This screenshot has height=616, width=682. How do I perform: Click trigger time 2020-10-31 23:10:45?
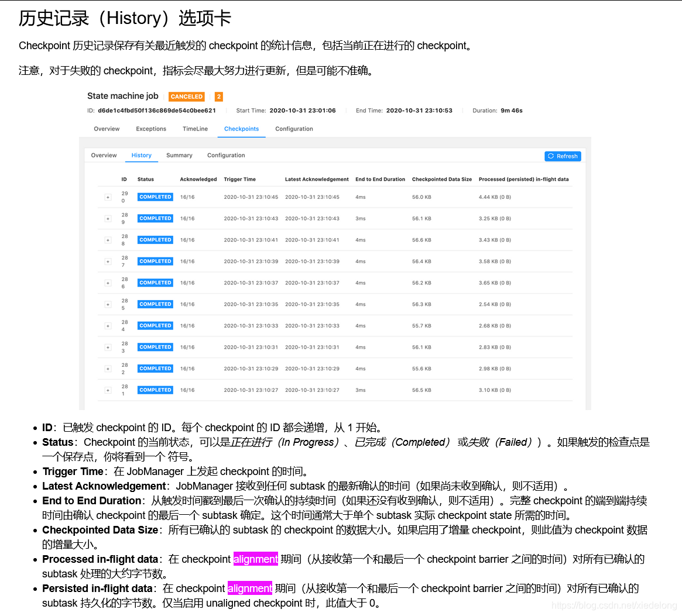251,197
